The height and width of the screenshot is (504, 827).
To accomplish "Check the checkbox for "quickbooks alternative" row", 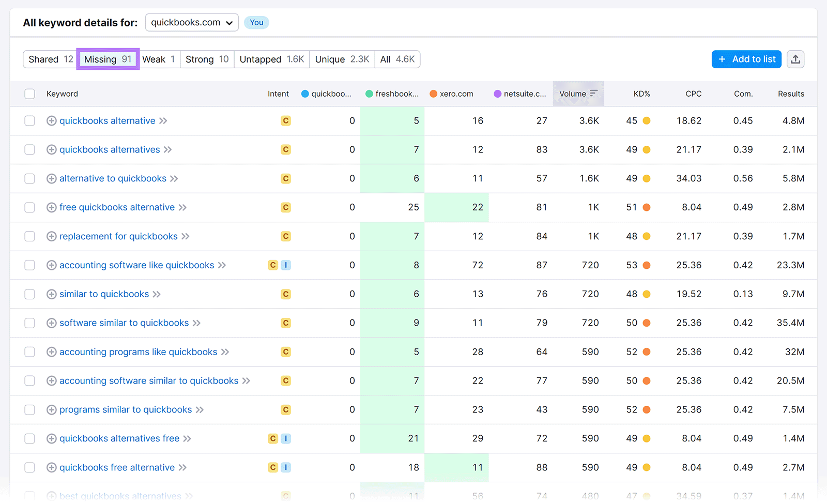I will coord(29,120).
